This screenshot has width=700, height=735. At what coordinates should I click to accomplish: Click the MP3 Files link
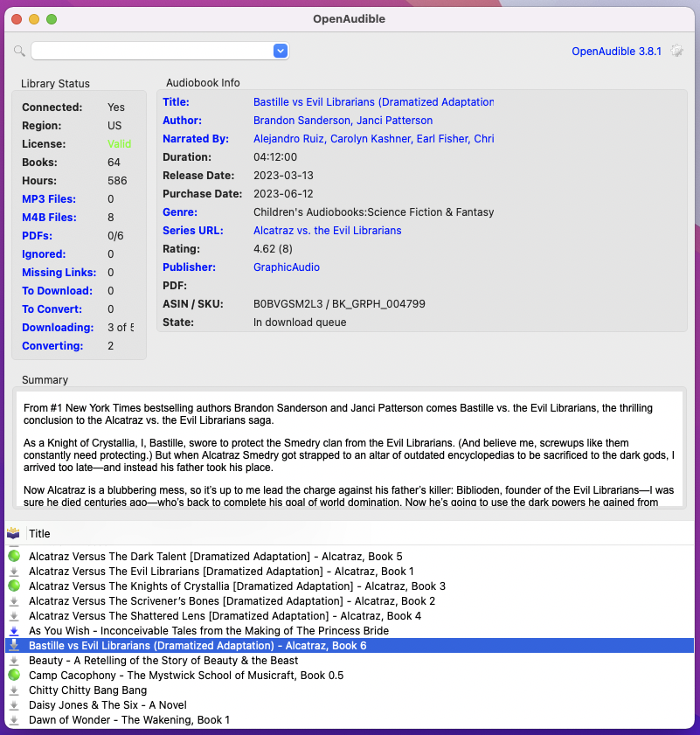click(x=49, y=198)
